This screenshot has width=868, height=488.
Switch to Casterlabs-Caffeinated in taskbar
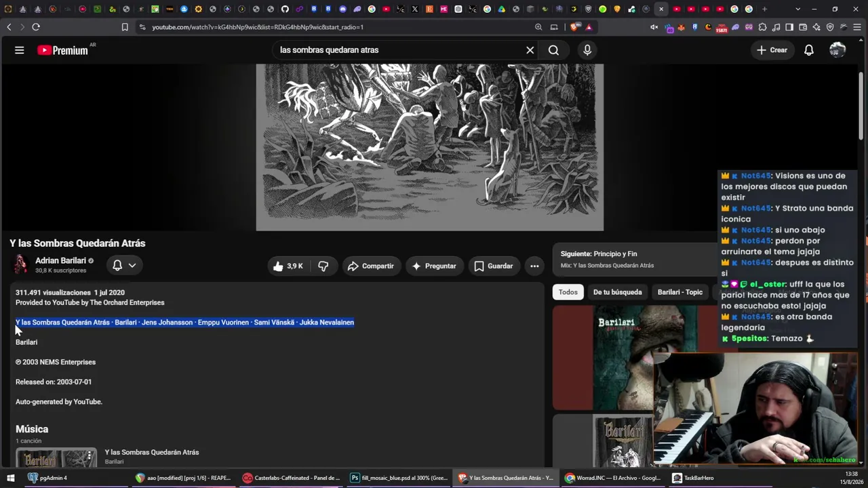point(292,478)
